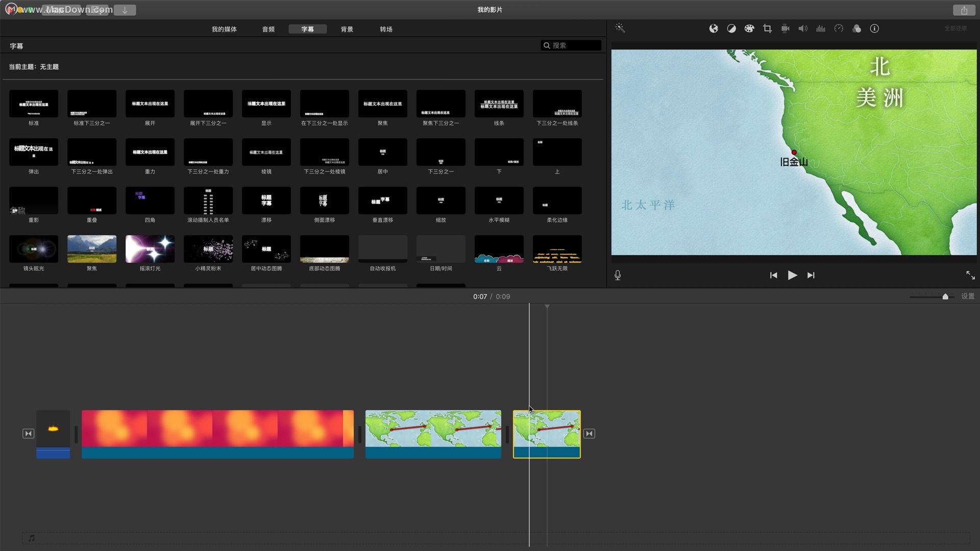Click the share export button

click(964, 10)
